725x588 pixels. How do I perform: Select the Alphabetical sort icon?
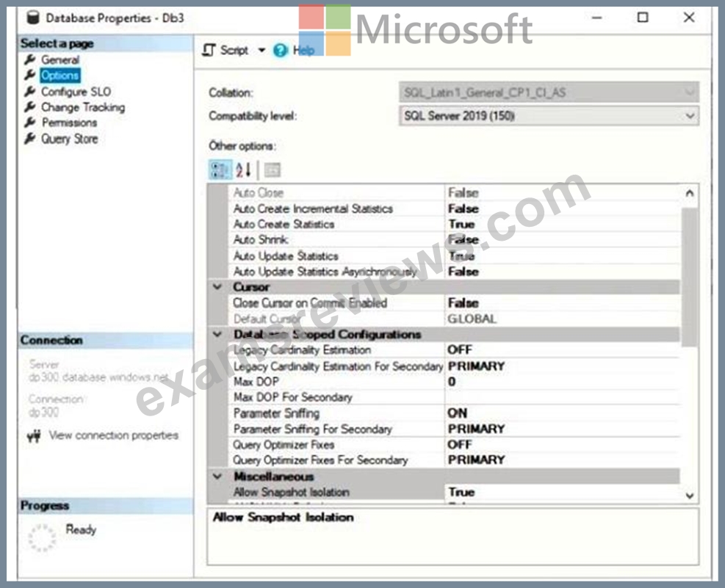244,170
